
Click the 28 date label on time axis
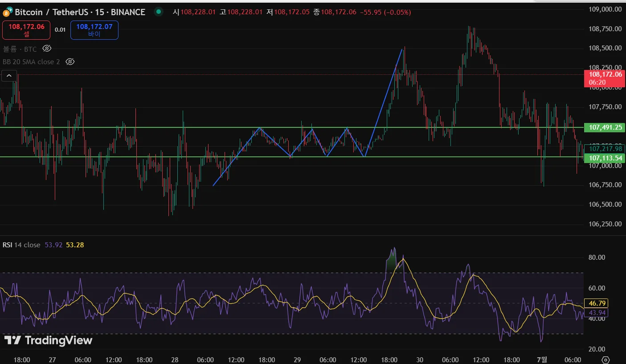[x=175, y=360]
